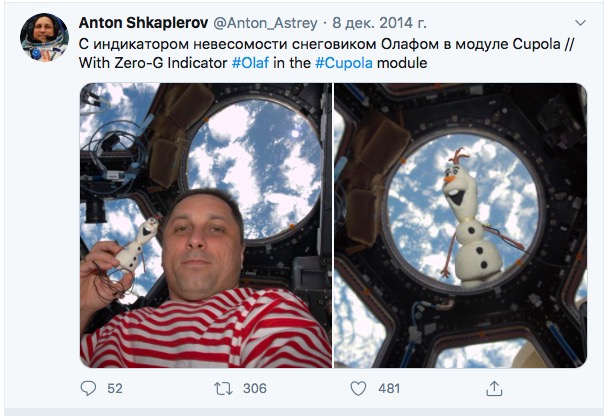Open the floating Olaf snowman photo
This screenshot has width=604, height=416.
[461, 225]
